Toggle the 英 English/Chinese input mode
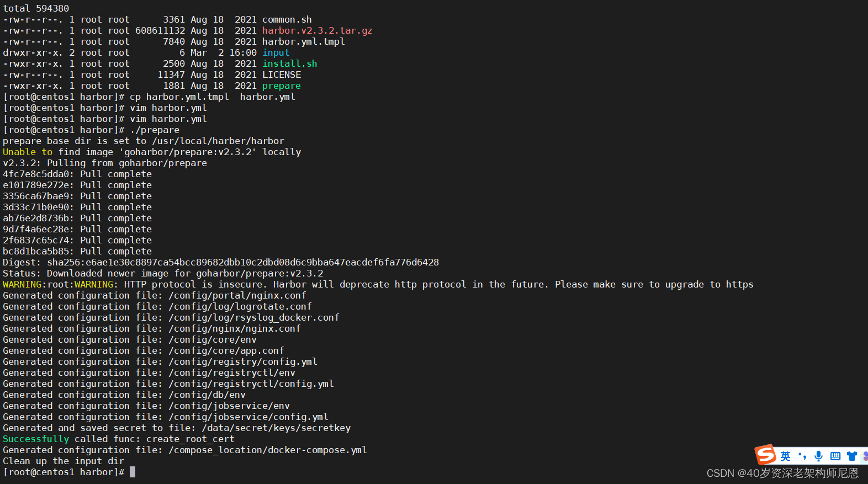Viewport: 868px width, 484px height. point(785,456)
